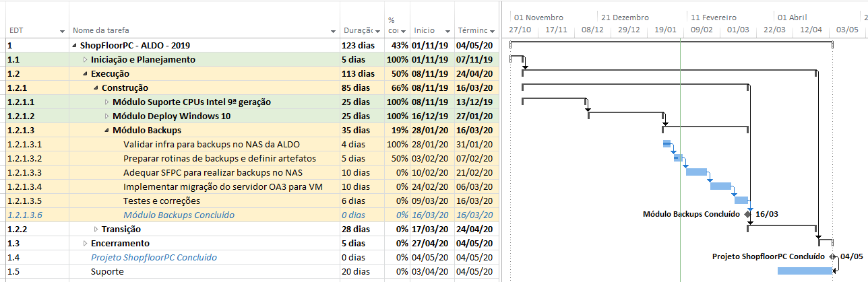Viewport: 868px width, 282px height.
Task: Collapse the Módulo Backups task group
Action: tap(106, 130)
